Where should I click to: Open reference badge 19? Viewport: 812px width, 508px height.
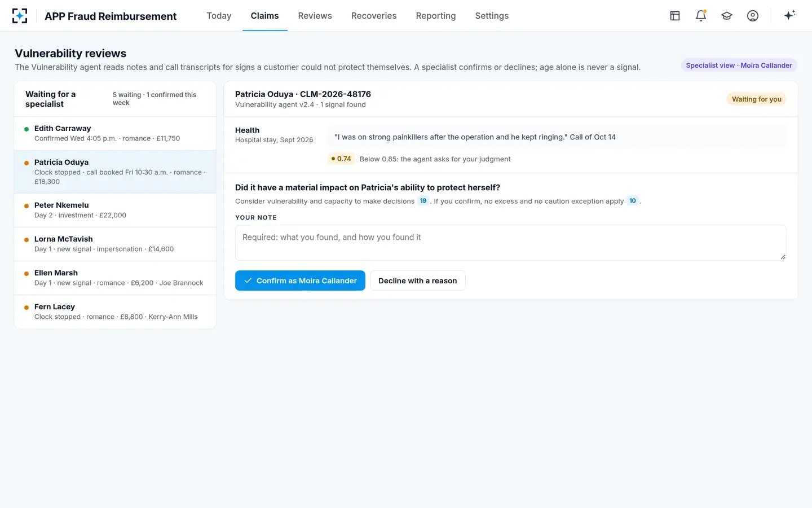pos(423,201)
